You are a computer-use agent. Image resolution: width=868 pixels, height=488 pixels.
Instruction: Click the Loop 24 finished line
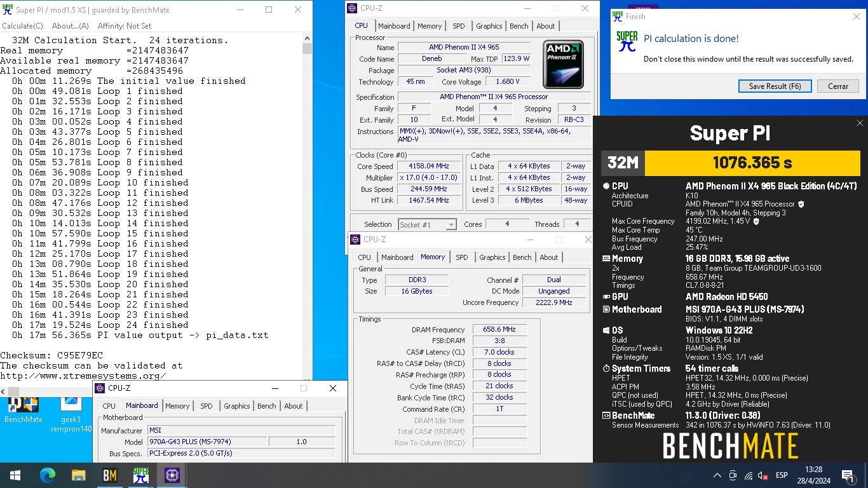click(x=100, y=325)
